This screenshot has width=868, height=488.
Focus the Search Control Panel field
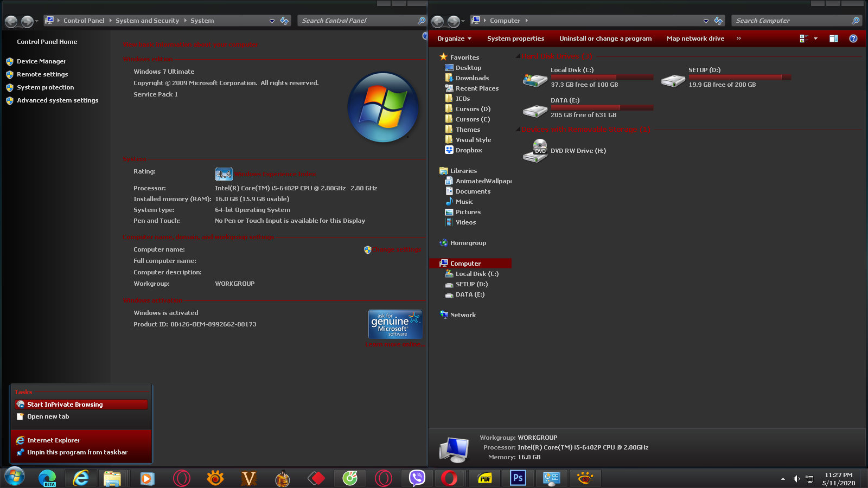(x=358, y=21)
